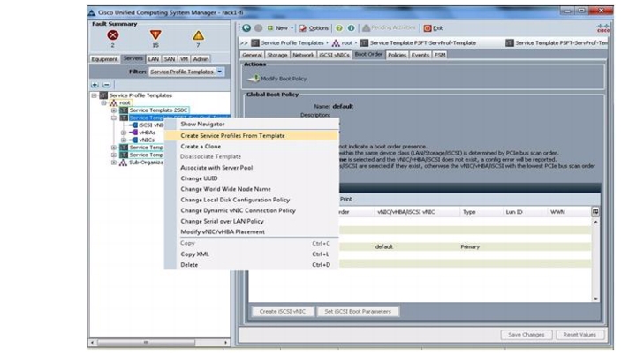The width and height of the screenshot is (621, 364).
Task: Choose Show Navigator from context menu
Action: tap(202, 124)
